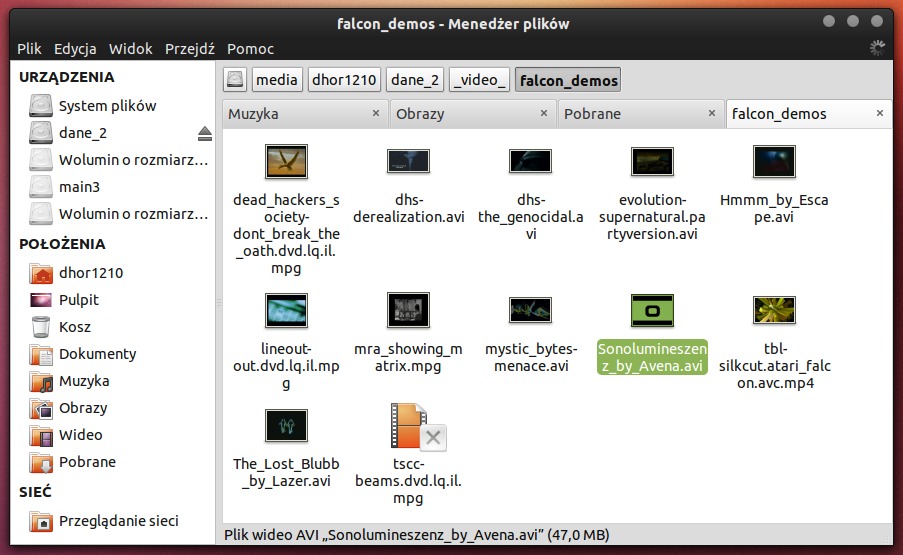Open the Widok menu
Screen dimensions: 903x555
[x=131, y=49]
